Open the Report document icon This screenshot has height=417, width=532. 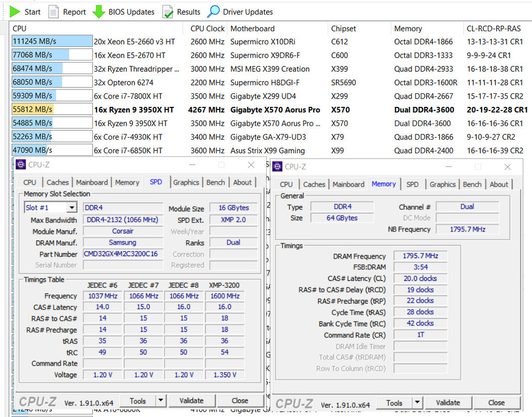[x=53, y=12]
